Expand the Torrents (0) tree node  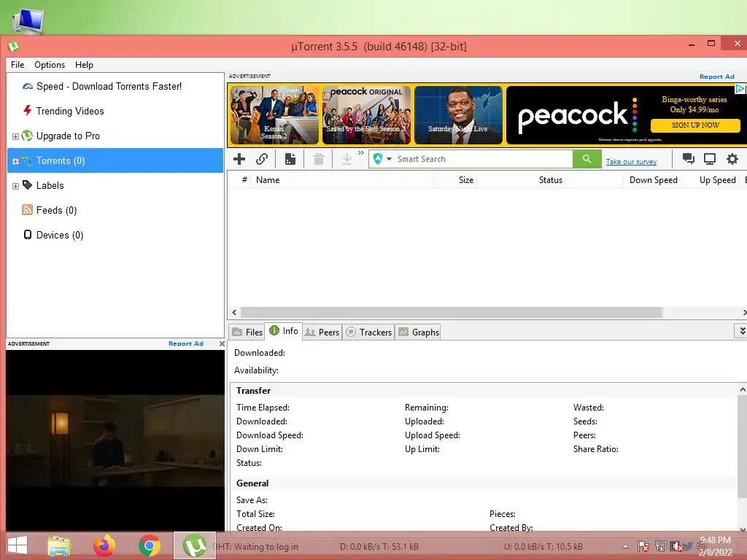15,161
